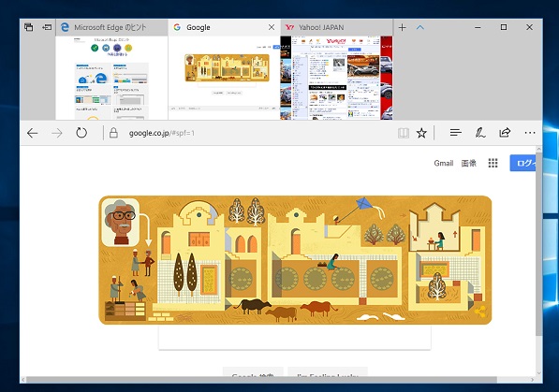Click the Google search input box
Viewport: 559px width, 392px height.
[294, 337]
